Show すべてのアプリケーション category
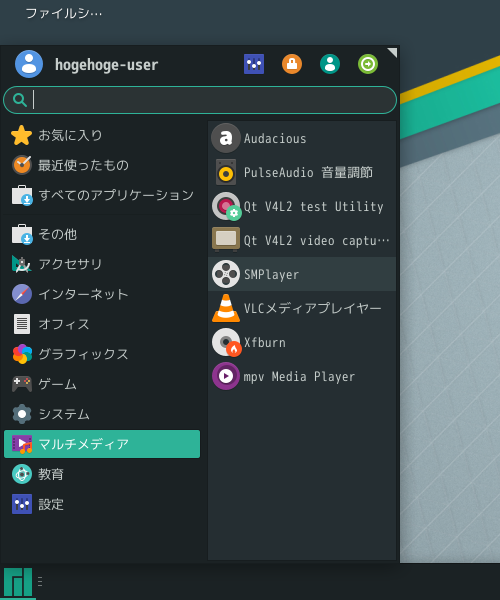The height and width of the screenshot is (600, 500). click(102, 195)
